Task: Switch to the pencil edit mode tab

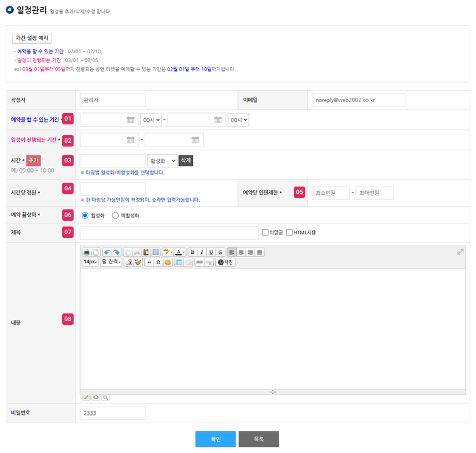Action: tap(86, 397)
